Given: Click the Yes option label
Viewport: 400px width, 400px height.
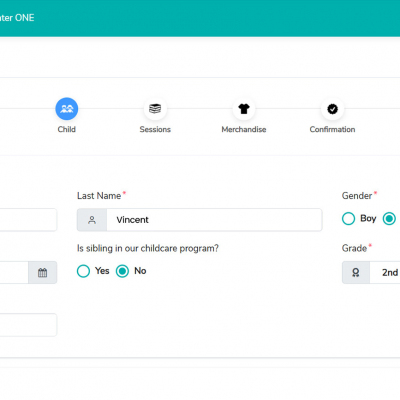Looking at the screenshot, I should 102,271.
